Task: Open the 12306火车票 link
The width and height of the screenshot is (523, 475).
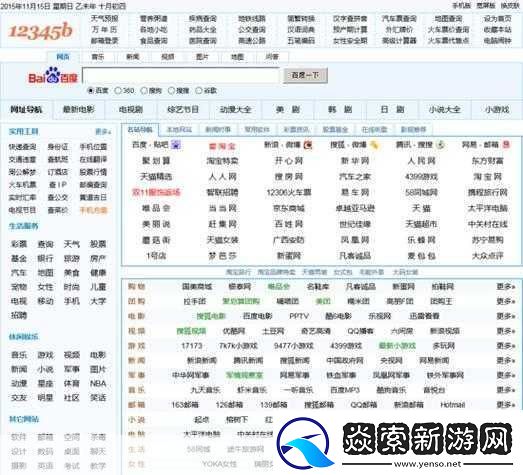Action: [289, 192]
